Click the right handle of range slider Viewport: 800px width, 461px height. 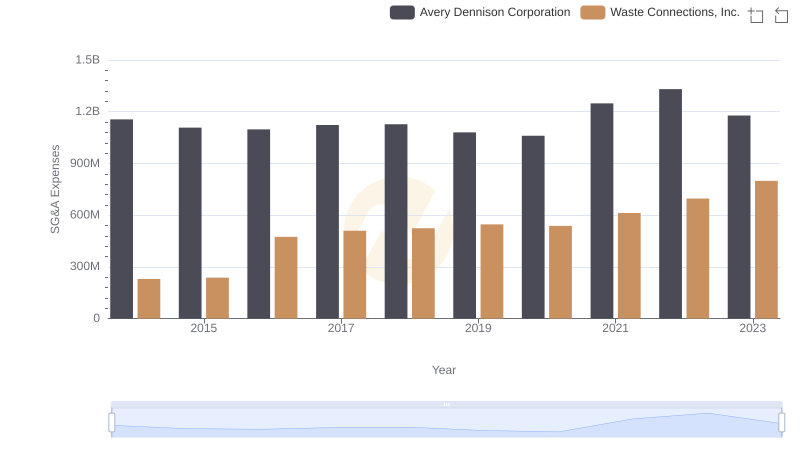781,422
